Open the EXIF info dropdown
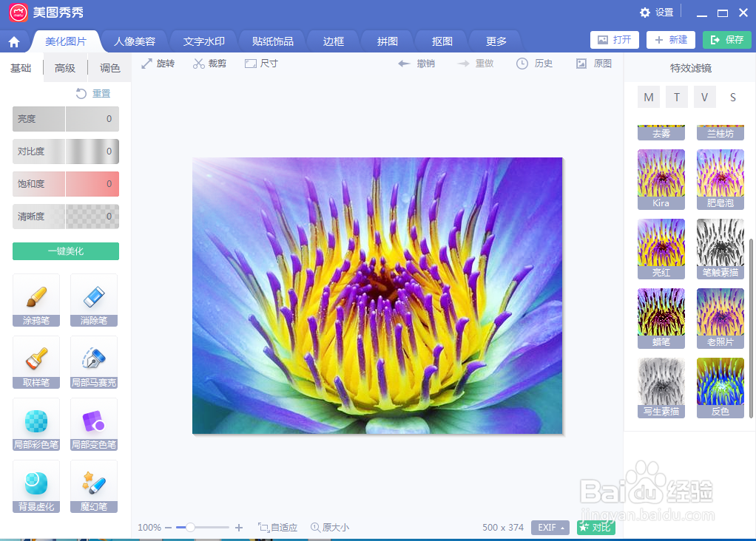 550,527
